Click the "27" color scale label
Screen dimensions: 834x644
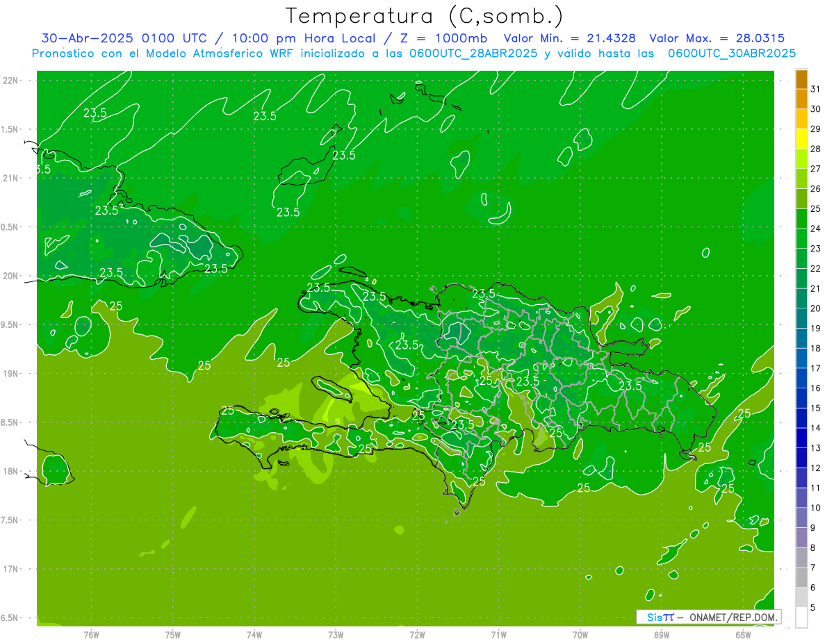tap(816, 169)
